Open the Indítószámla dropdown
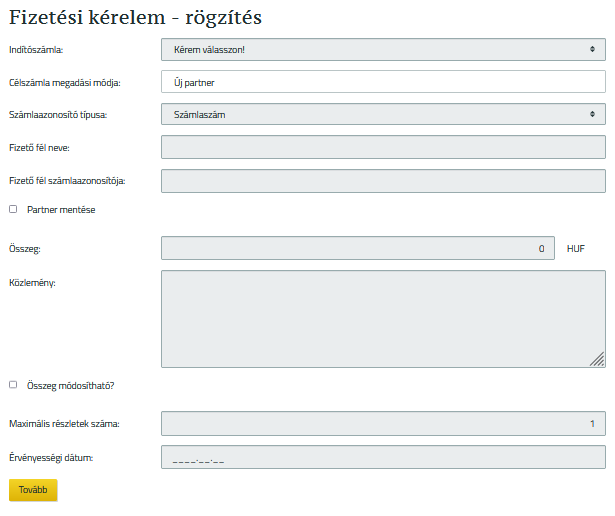Screen dimensions: 615x516 (383, 49)
